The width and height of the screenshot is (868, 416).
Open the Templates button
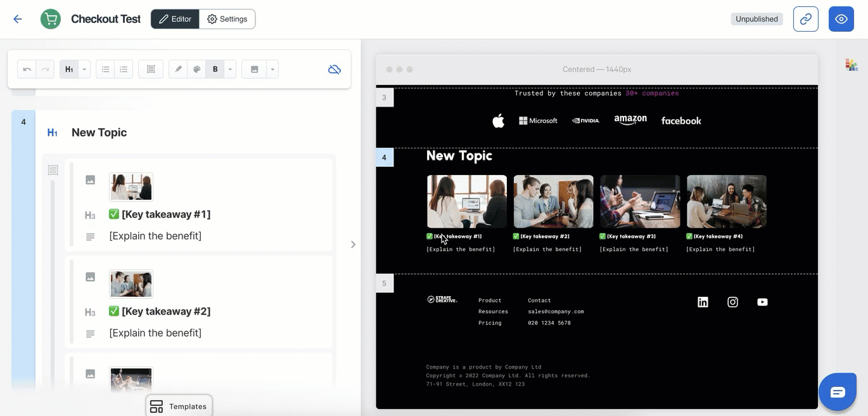[179, 406]
